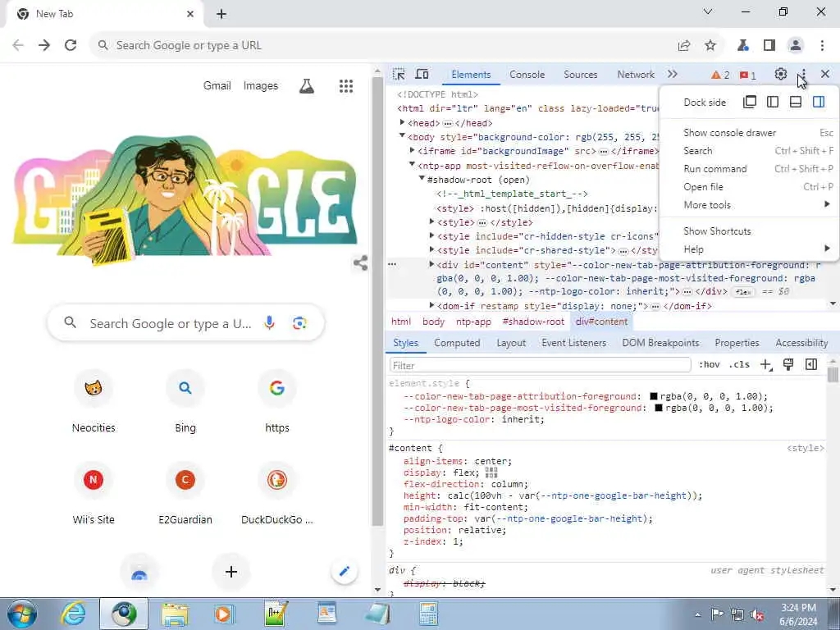Toggle the :hov element state button

710,364
